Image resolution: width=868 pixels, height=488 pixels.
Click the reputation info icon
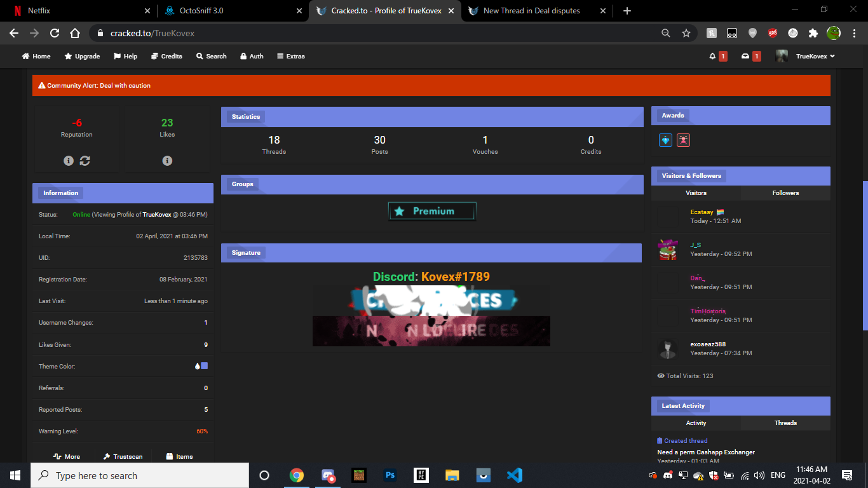click(69, 161)
